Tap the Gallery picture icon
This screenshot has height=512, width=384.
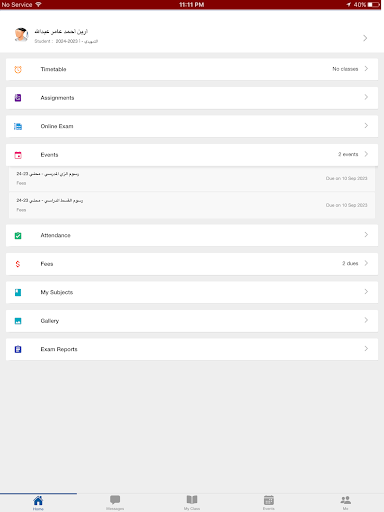(18, 321)
